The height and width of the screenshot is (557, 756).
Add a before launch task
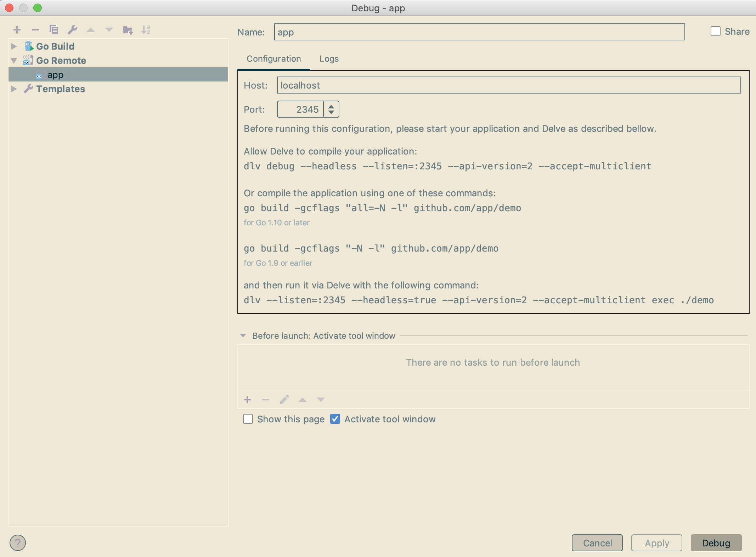click(247, 400)
